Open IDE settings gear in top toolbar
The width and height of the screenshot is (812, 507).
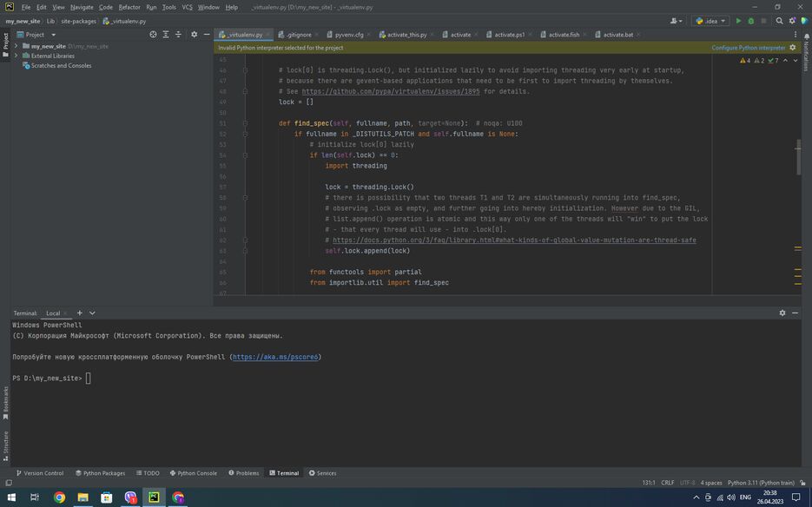coord(792,21)
